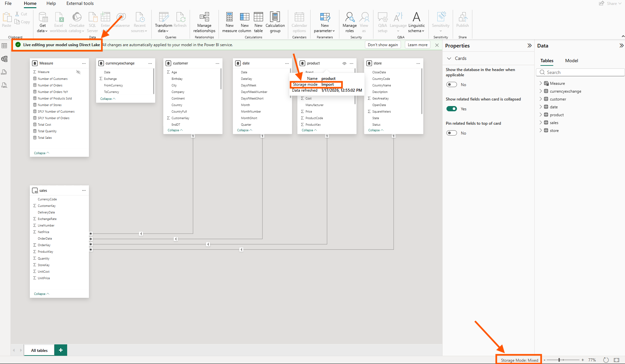
Task: Dismiss the Direct Lake notification bar
Action: click(437, 45)
